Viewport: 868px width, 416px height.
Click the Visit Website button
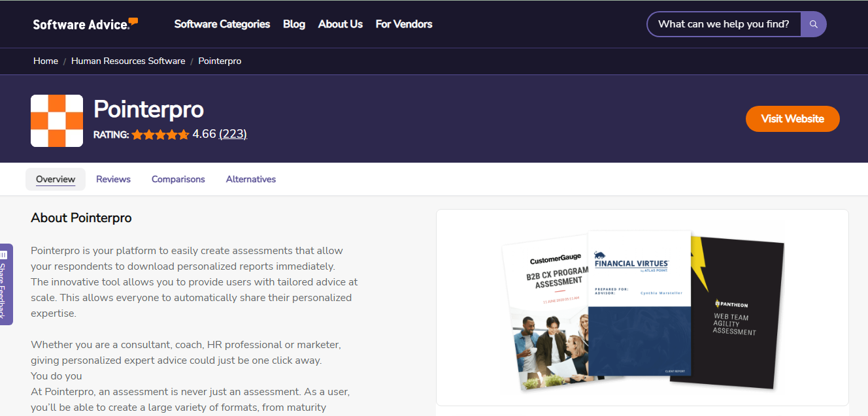(793, 119)
